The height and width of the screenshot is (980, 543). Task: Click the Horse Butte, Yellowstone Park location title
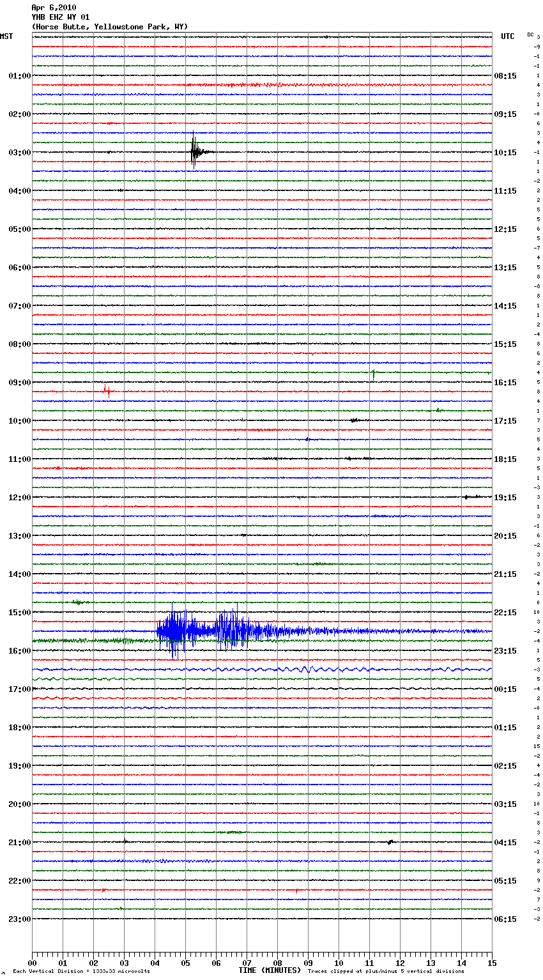click(109, 27)
